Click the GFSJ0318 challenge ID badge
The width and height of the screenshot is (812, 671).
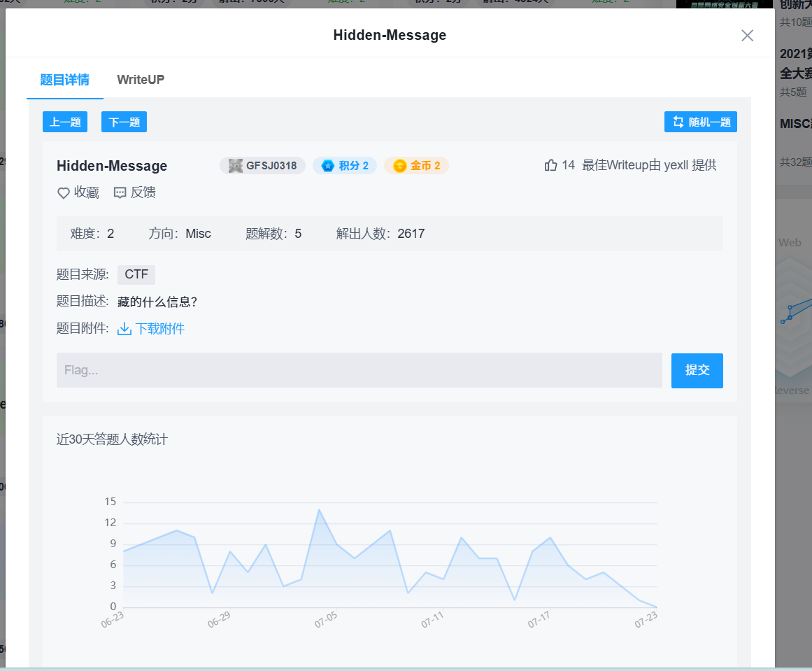coord(262,165)
